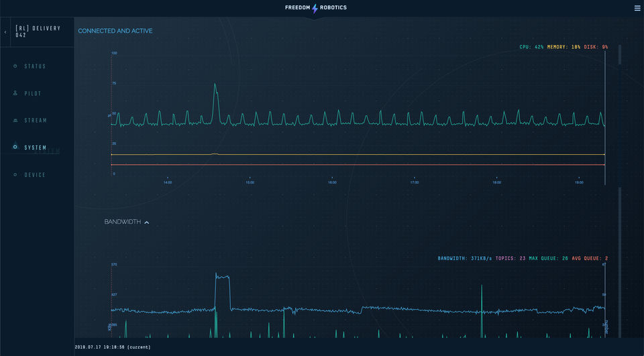Click the vertical scrollbar beside bandwidth chart
This screenshot has height=356, width=644.
coord(620,263)
